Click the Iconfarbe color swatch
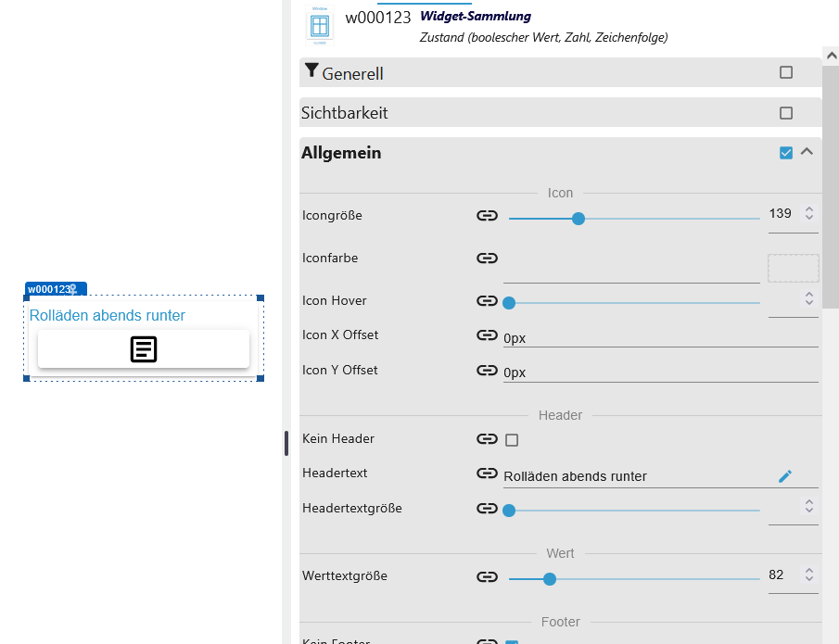Screen dimensions: 839x644 (793, 268)
